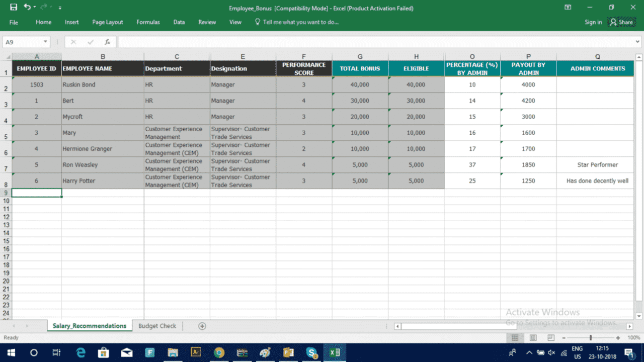The height and width of the screenshot is (362, 644).
Task: Add a new sheet with plus icon
Action: [x=202, y=326]
